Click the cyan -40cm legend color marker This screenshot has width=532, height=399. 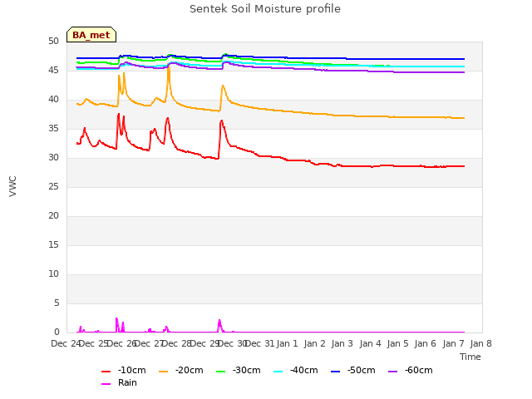pyautogui.click(x=278, y=372)
